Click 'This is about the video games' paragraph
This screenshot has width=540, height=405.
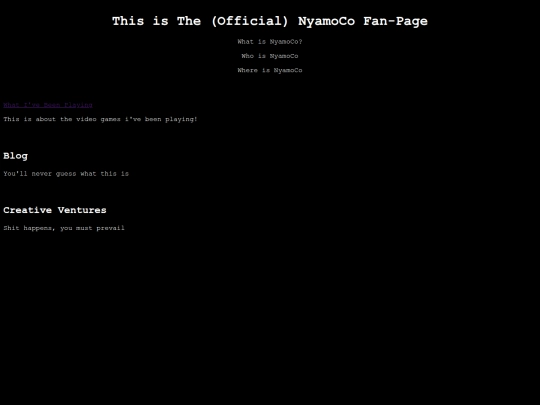[x=100, y=119]
